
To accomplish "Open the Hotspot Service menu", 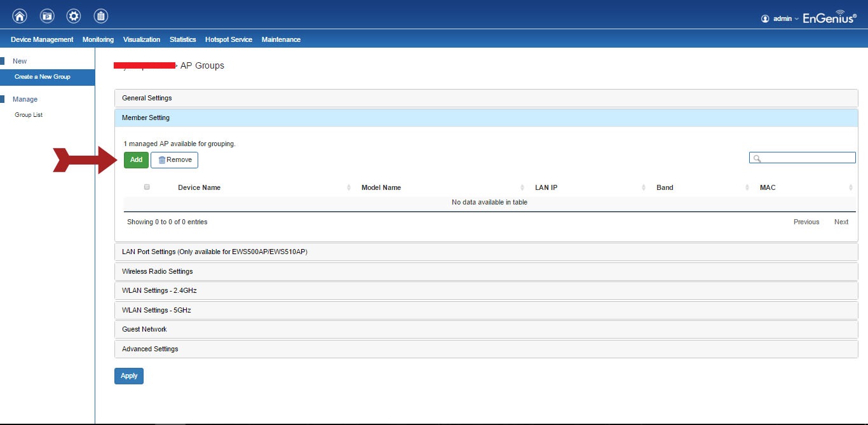I will tap(228, 39).
